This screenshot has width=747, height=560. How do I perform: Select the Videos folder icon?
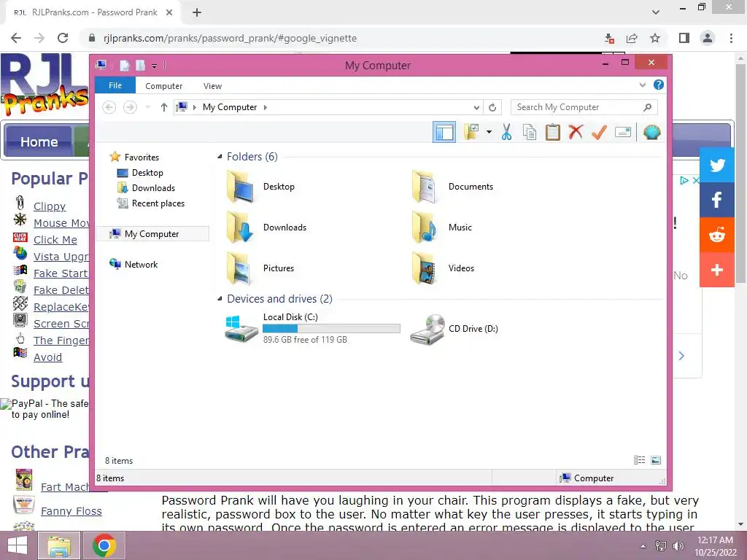(x=425, y=268)
